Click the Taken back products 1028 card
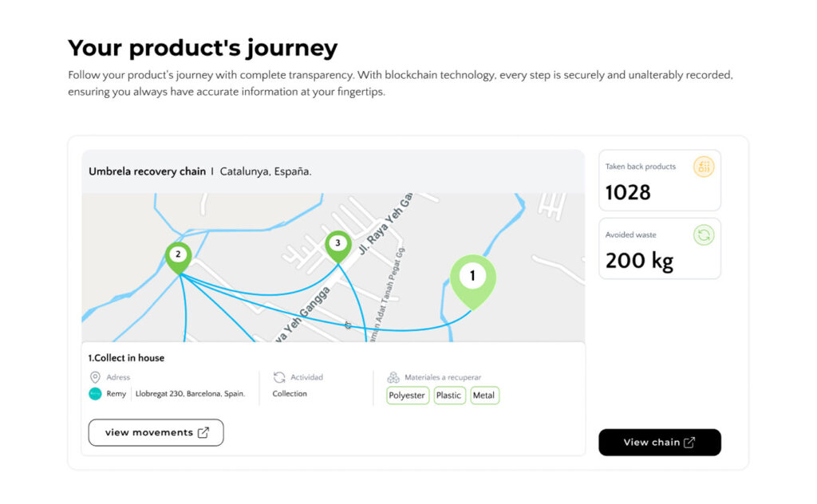 [660, 181]
